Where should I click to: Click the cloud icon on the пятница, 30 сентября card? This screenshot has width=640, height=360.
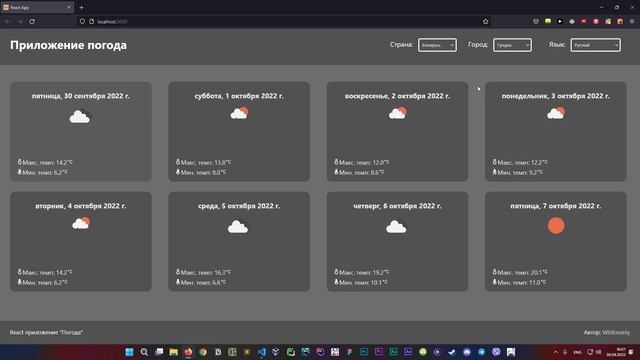(x=80, y=117)
